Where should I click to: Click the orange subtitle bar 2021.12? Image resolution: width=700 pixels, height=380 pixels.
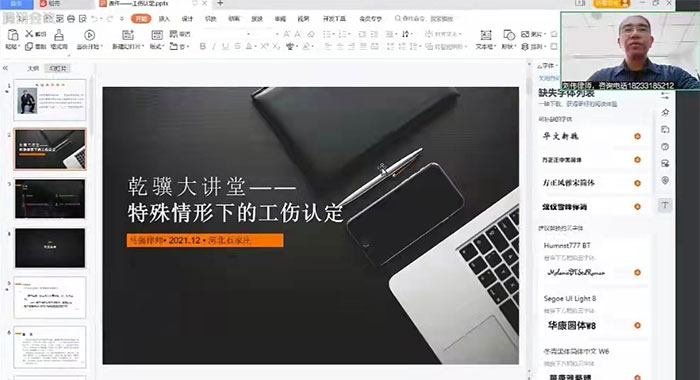coord(205,240)
